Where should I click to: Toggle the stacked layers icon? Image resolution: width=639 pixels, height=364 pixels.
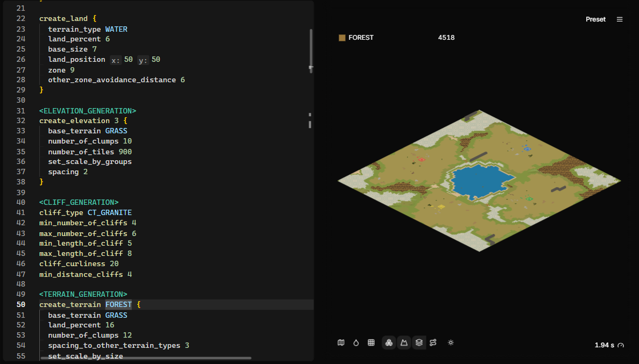click(419, 343)
